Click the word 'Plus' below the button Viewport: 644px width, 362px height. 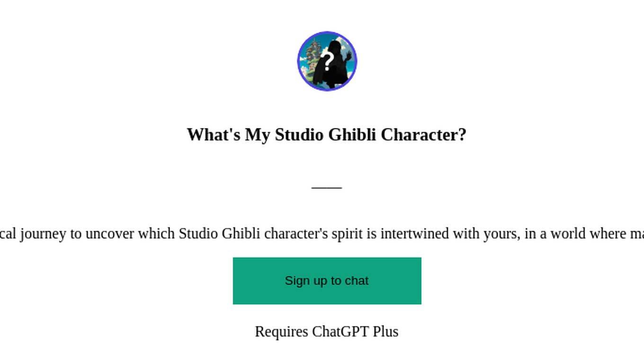[x=385, y=331]
